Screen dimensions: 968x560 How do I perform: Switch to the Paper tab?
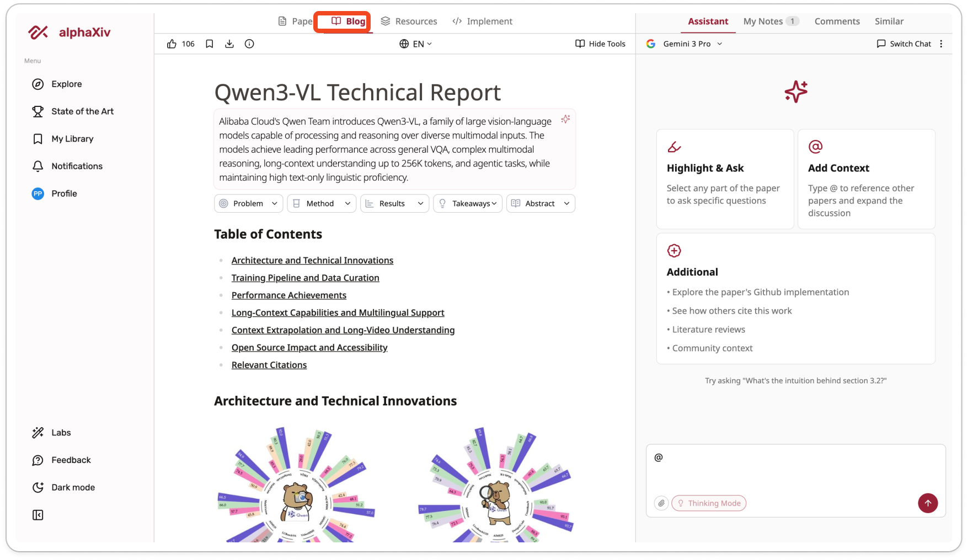pos(295,21)
